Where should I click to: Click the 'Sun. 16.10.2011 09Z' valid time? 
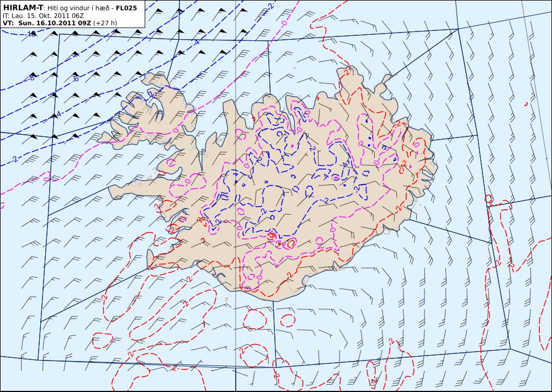(55, 23)
